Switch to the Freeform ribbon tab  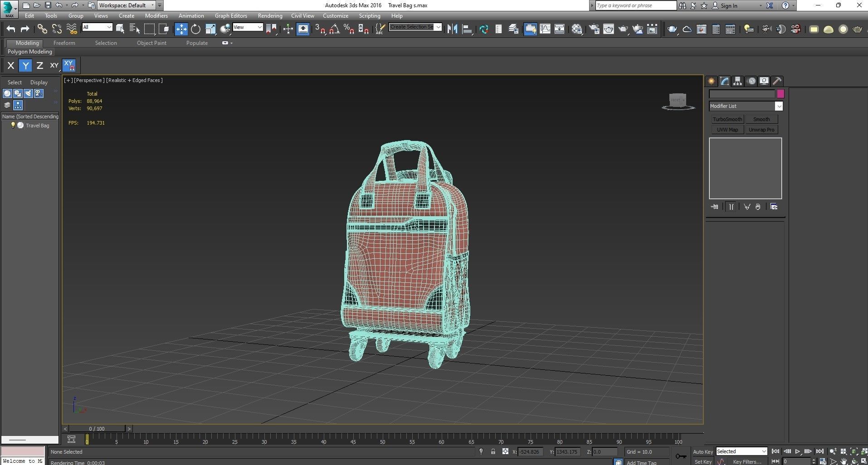pyautogui.click(x=64, y=43)
